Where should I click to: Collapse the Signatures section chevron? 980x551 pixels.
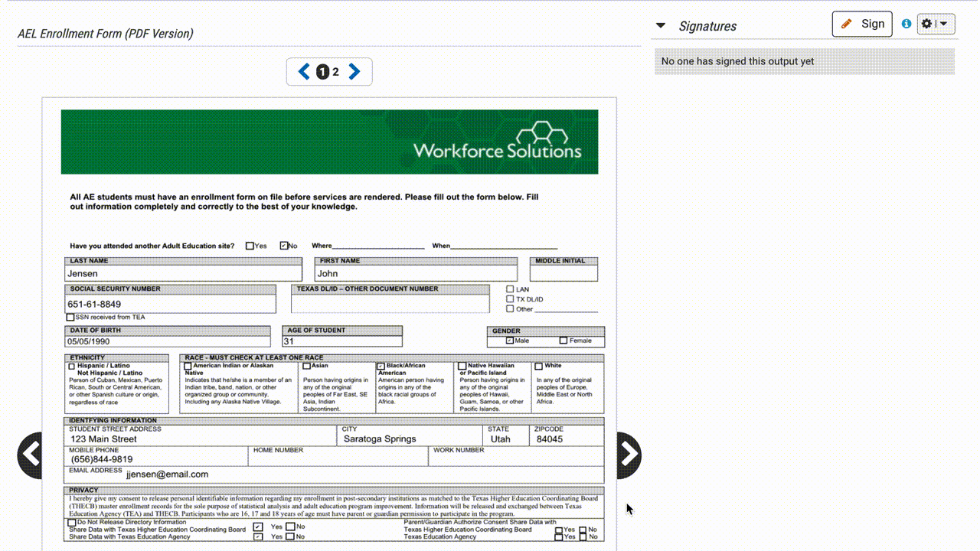[x=660, y=25]
